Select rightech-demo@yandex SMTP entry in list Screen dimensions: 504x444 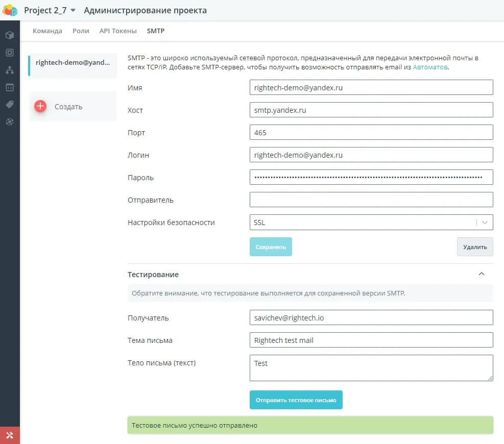(73, 63)
